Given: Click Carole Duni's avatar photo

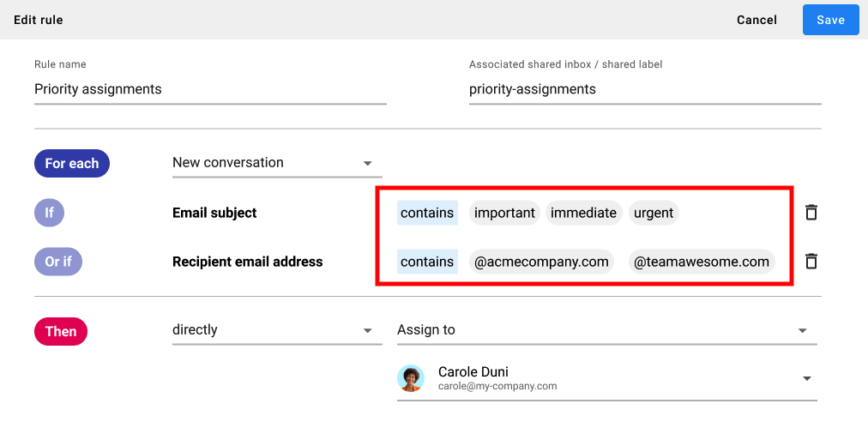Looking at the screenshot, I should [411, 378].
